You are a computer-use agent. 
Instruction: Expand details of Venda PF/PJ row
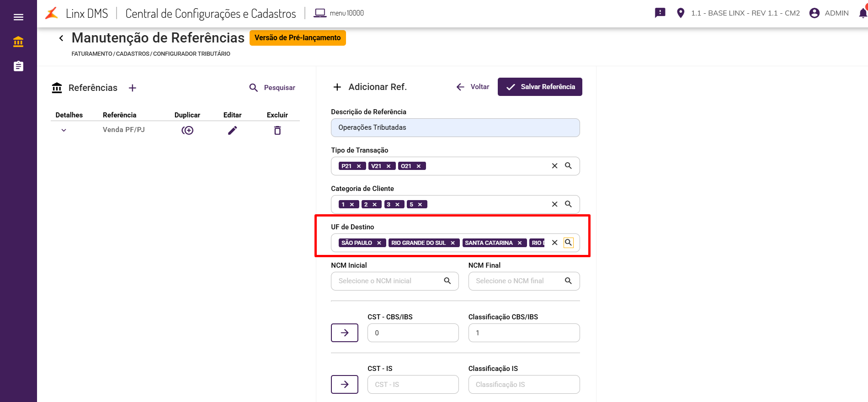(64, 130)
